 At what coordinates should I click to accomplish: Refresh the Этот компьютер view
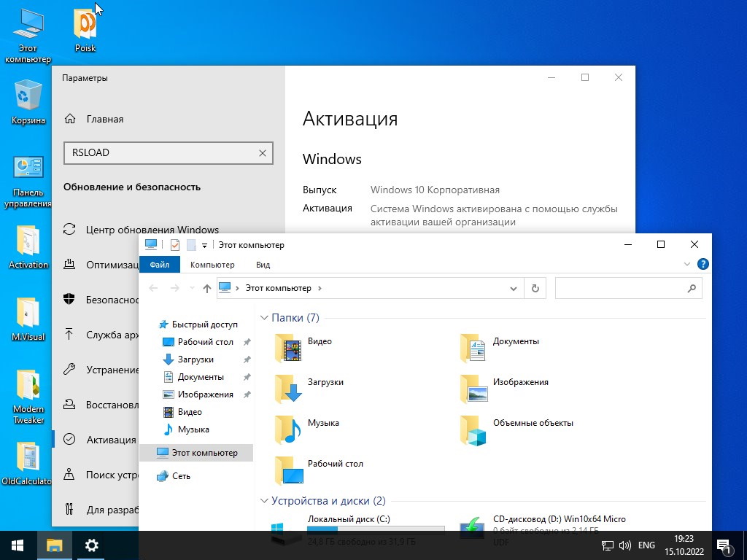click(535, 289)
